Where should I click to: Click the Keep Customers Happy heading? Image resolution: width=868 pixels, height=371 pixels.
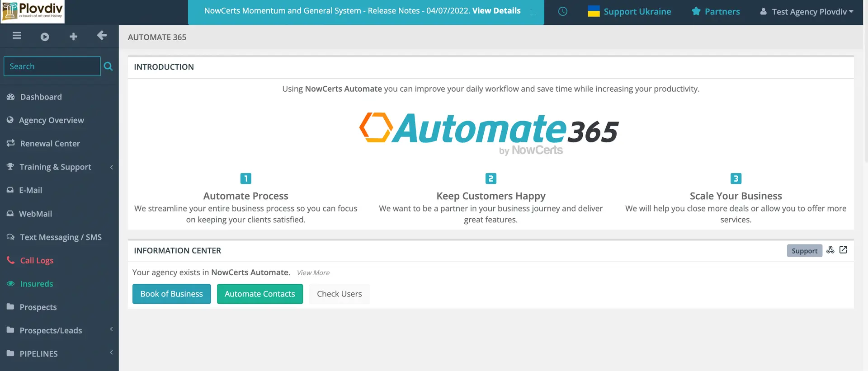491,196
